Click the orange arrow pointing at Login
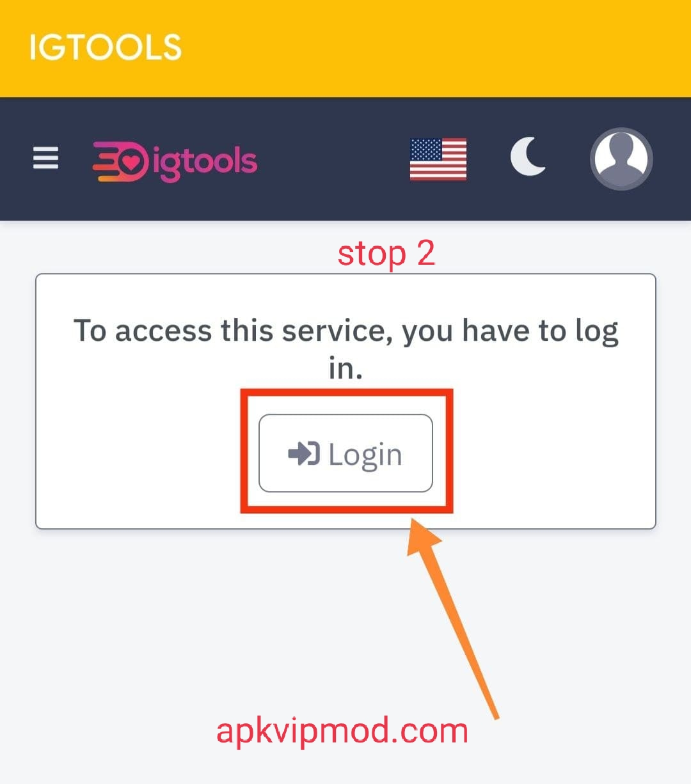Viewport: 691px width, 784px height. (452, 618)
